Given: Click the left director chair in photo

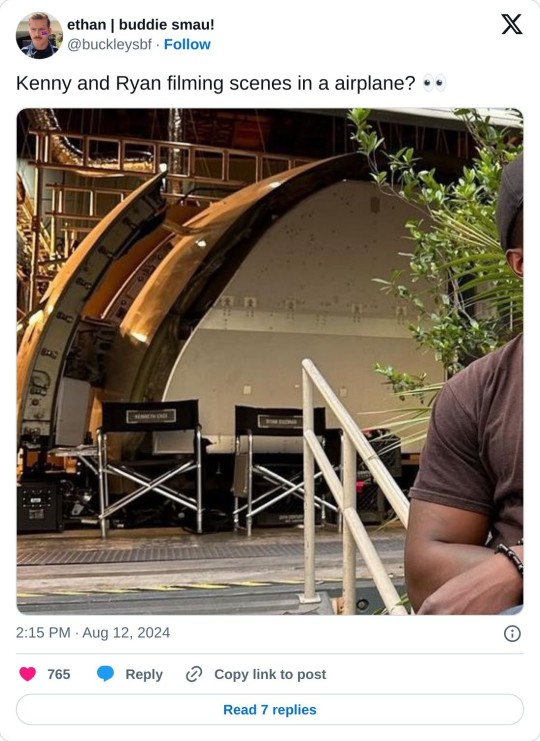Looking at the screenshot, I should coord(150,468).
